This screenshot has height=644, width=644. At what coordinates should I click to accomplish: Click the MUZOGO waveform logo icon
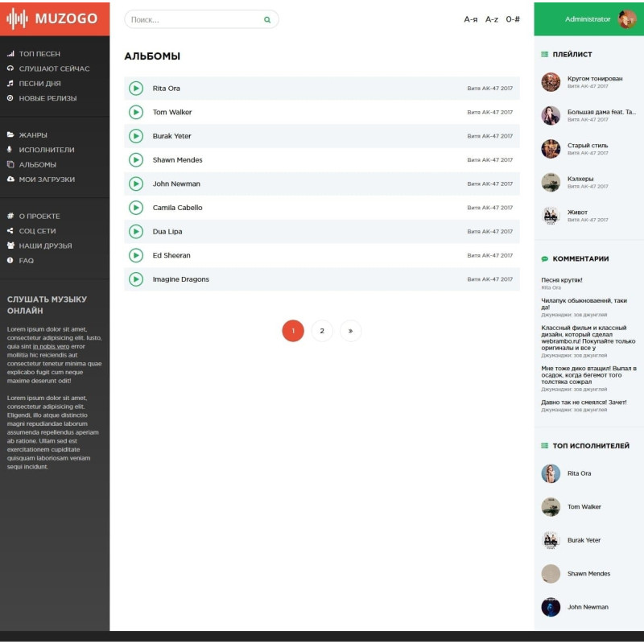[17, 19]
